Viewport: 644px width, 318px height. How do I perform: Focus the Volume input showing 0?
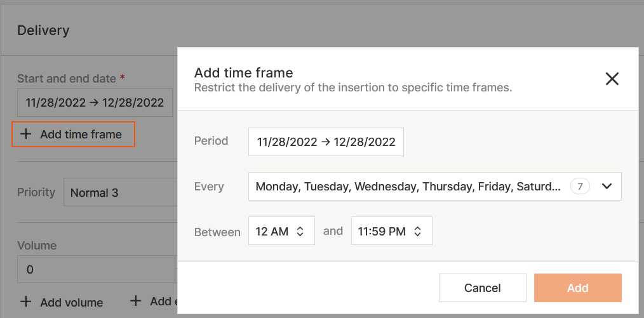point(95,269)
